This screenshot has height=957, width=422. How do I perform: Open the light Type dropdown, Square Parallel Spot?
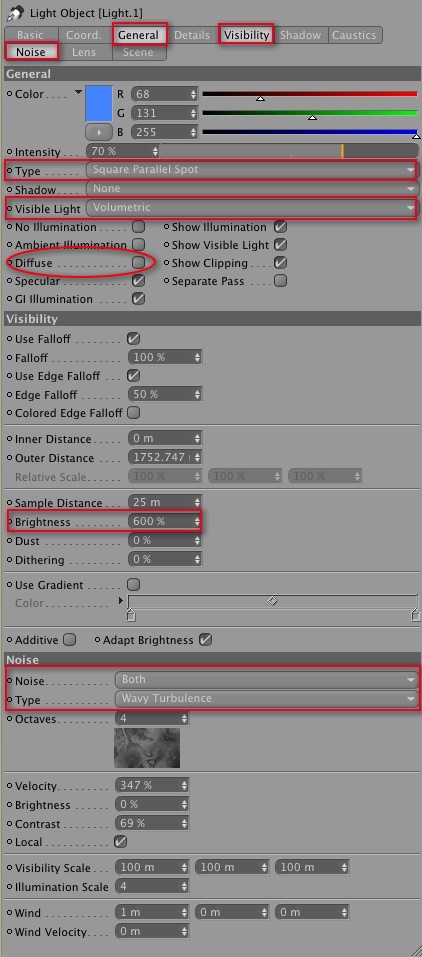252,170
